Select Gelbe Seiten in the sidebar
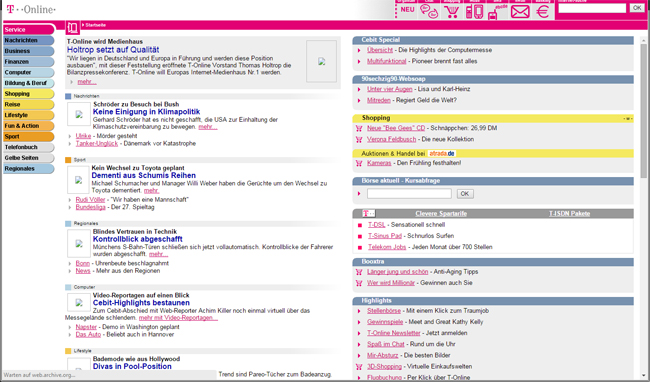The width and height of the screenshot is (650, 382). pyautogui.click(x=29, y=158)
